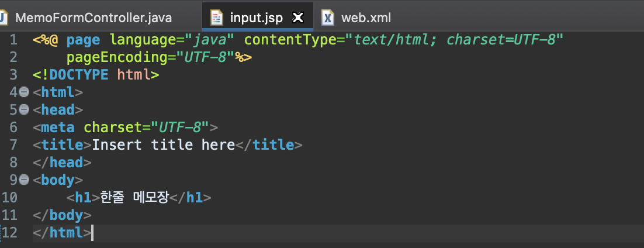Click line number 10 in the gutter
This screenshot has height=248, width=644.
[x=9, y=198]
